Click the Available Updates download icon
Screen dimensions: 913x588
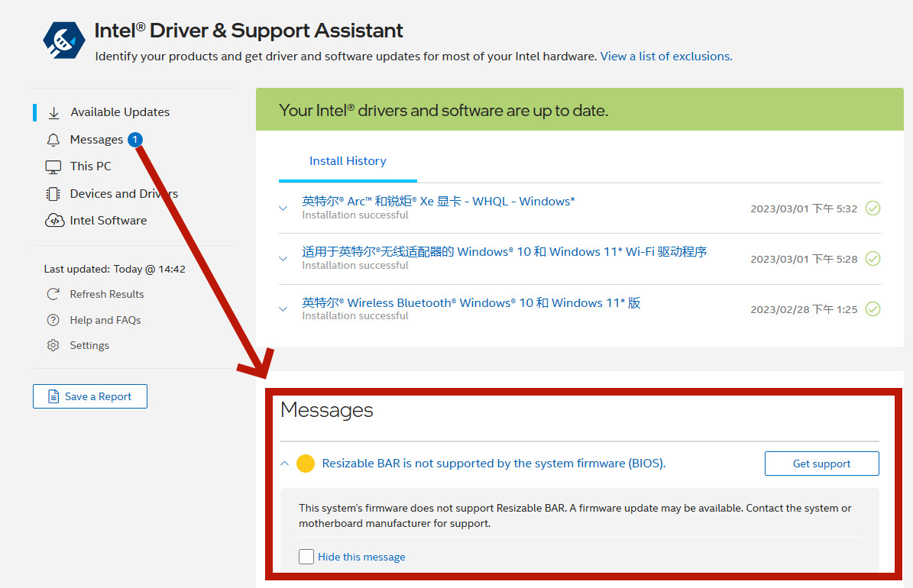click(53, 112)
